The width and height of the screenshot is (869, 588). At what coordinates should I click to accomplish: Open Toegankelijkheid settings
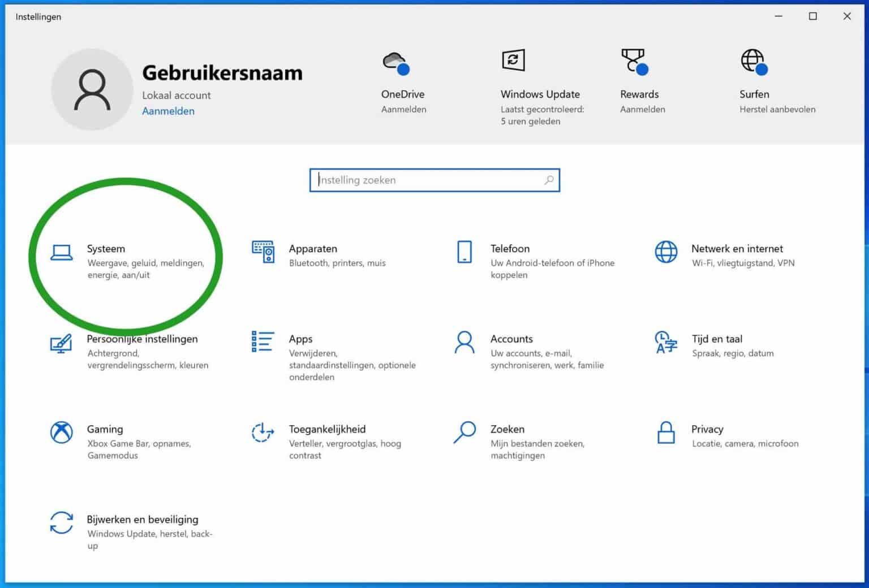(327, 429)
